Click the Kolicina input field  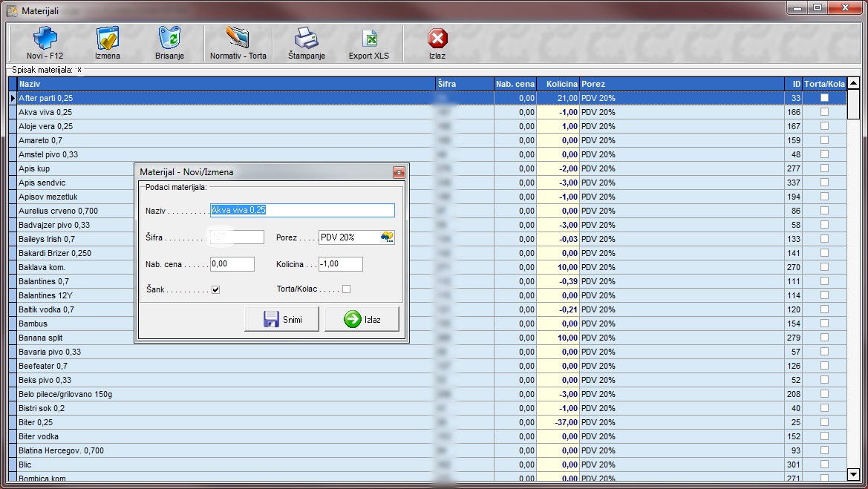(x=341, y=264)
